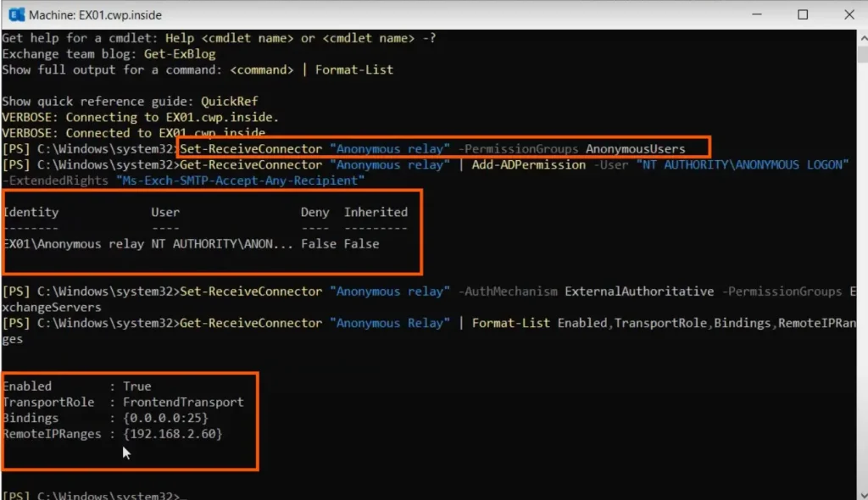The image size is (868, 500).
Task: Click the 'NT AUTHORITY\ANON...' user value
Action: click(x=222, y=244)
